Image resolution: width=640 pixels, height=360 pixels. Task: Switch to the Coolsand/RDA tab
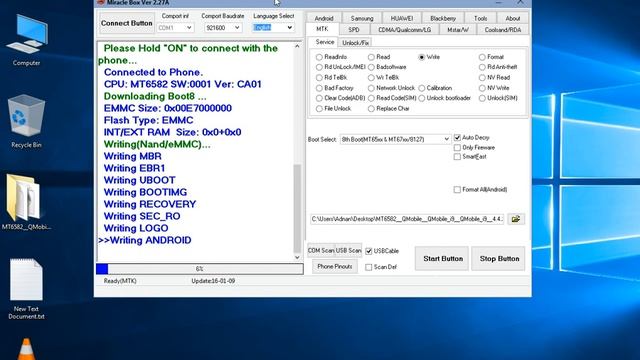tap(503, 30)
